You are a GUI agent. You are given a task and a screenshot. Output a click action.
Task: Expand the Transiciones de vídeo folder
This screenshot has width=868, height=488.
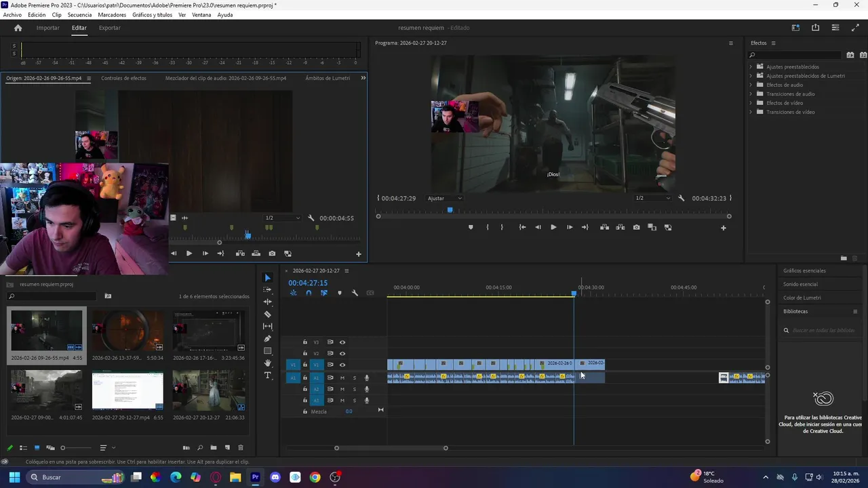751,112
